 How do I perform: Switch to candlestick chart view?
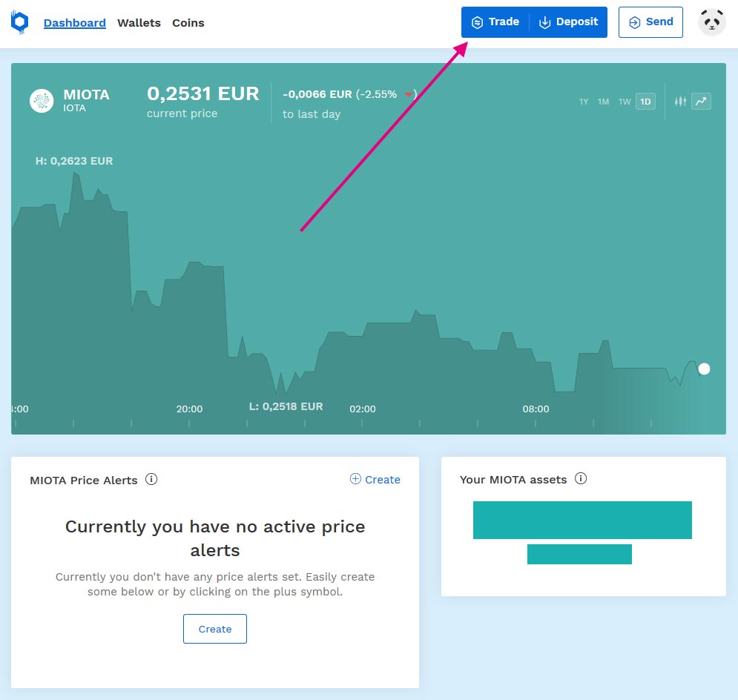coord(680,101)
